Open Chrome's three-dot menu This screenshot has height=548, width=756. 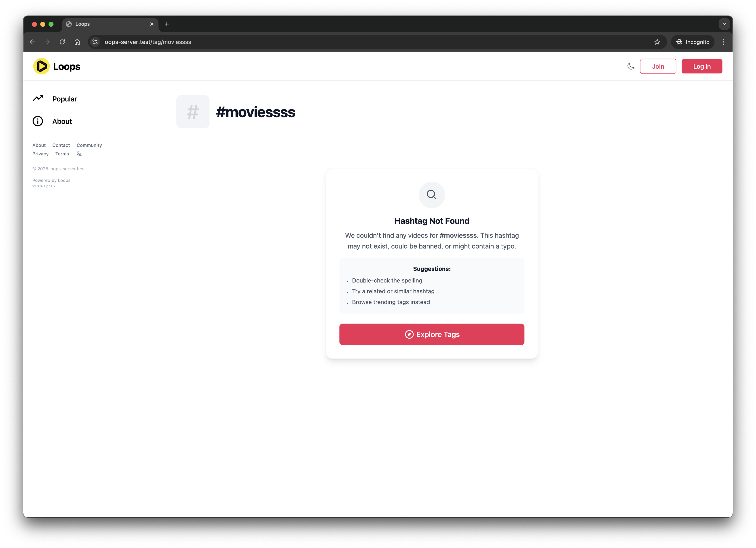point(723,42)
